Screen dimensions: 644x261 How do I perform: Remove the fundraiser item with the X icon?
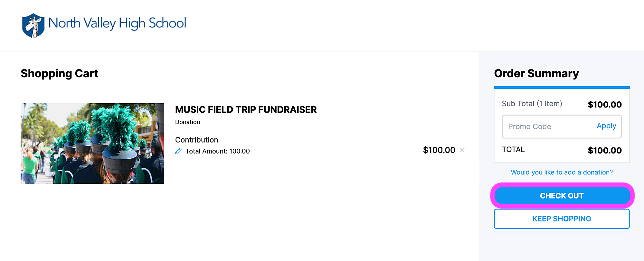462,150
